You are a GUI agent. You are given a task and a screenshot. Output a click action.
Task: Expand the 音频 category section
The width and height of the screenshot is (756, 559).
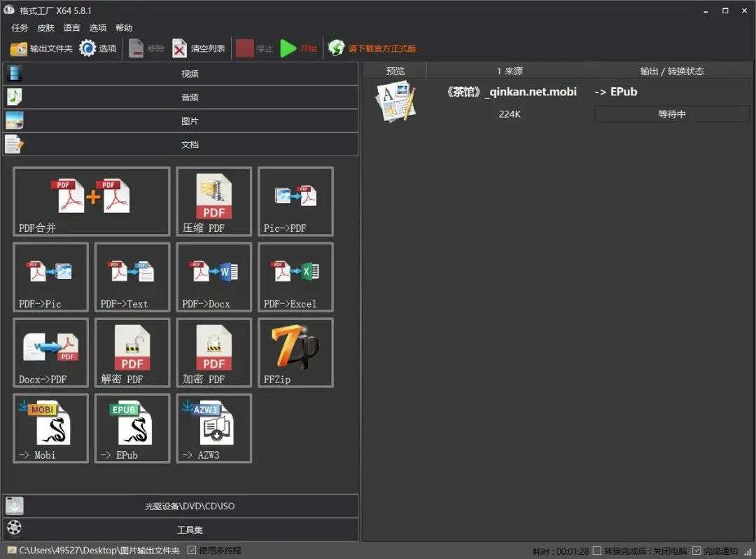click(180, 97)
